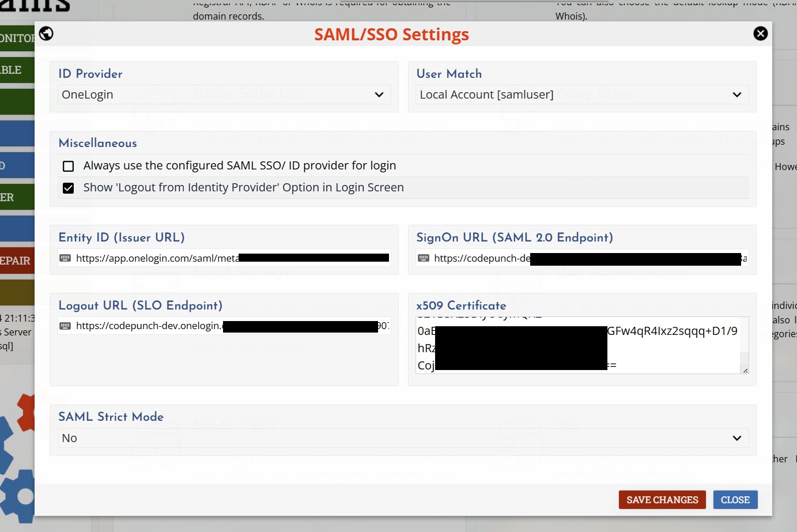Click keyboard icon in Logout URL field
The height and width of the screenshot is (532, 797).
tap(65, 326)
